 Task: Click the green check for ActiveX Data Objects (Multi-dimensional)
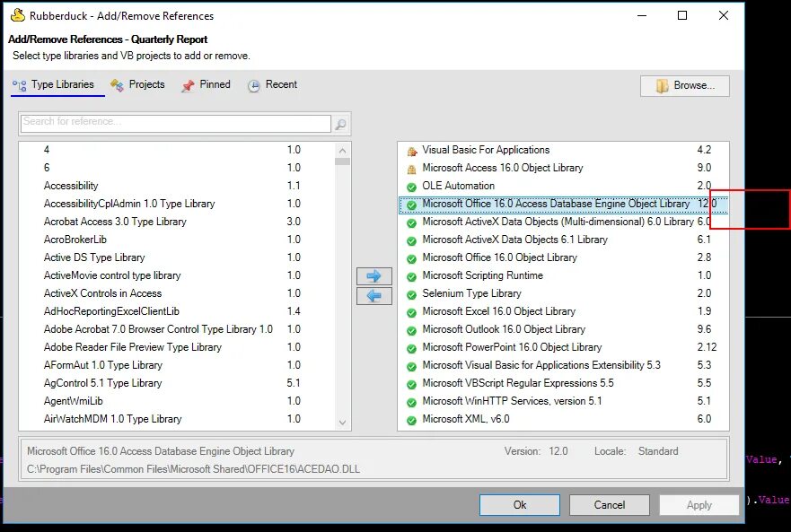point(411,222)
